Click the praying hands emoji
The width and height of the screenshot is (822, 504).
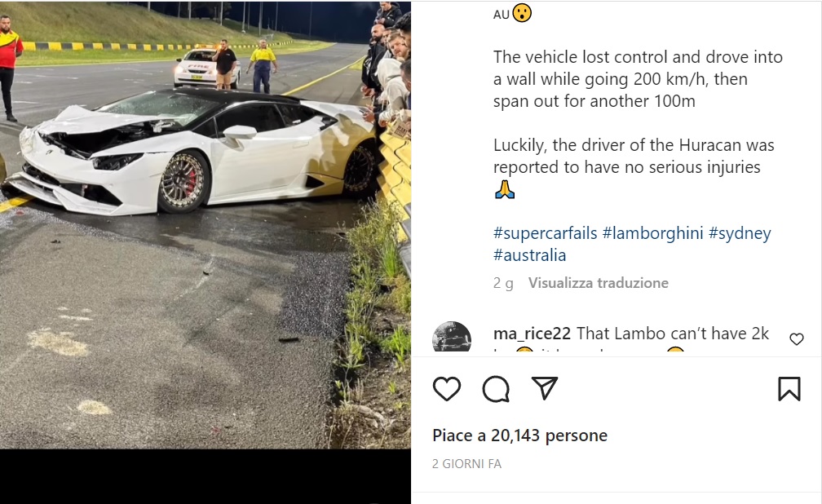504,189
